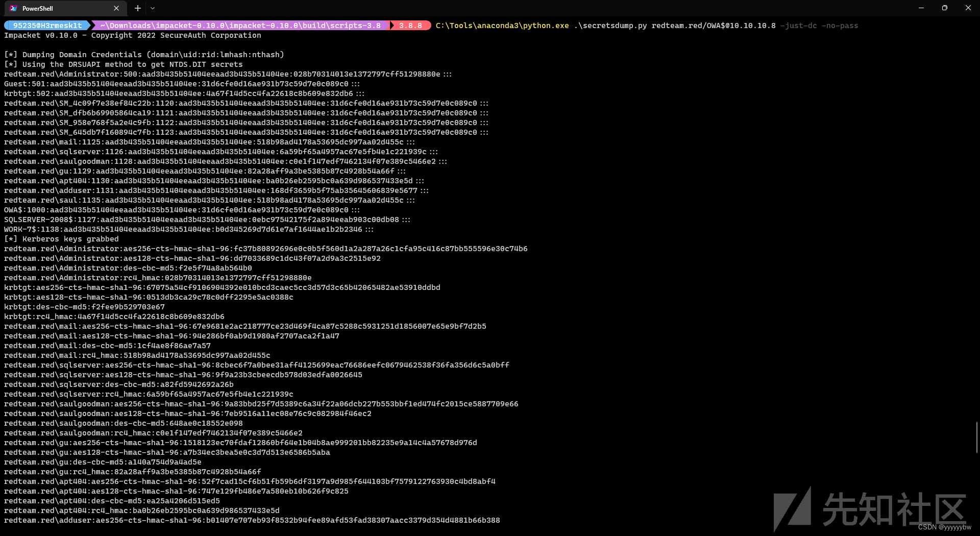The image size is (980, 536).
Task: Click the Guest:501 hash line
Action: click(x=182, y=84)
